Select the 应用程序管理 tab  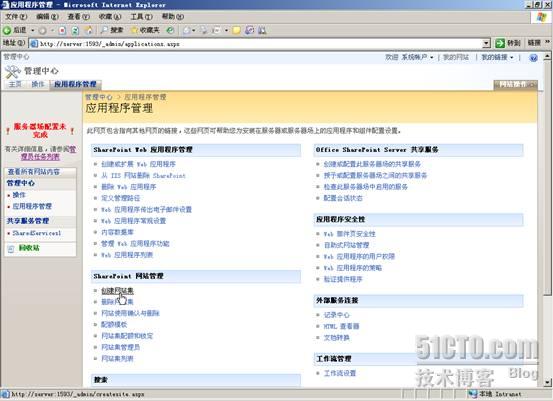(x=75, y=84)
